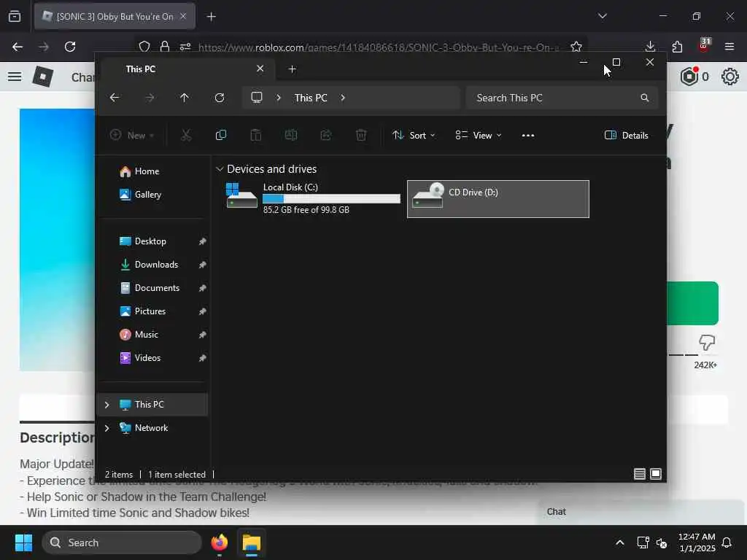Viewport: 747px width, 560px height.
Task: Open Firefox extensions puzzle icon
Action: pos(677,47)
